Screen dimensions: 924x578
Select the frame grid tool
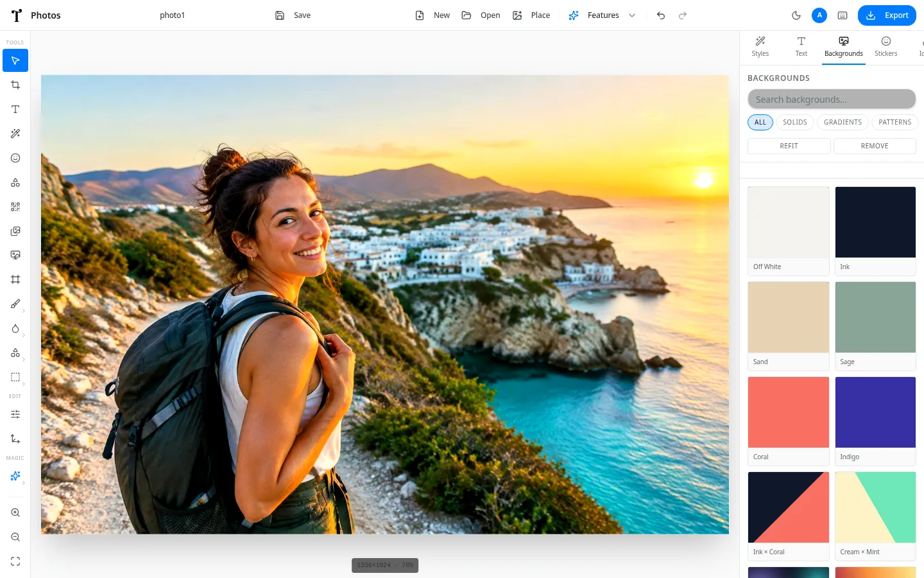(15, 279)
